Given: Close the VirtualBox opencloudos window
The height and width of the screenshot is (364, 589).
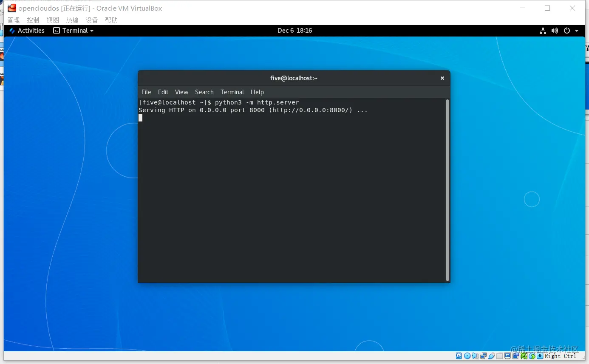Looking at the screenshot, I should [x=572, y=8].
